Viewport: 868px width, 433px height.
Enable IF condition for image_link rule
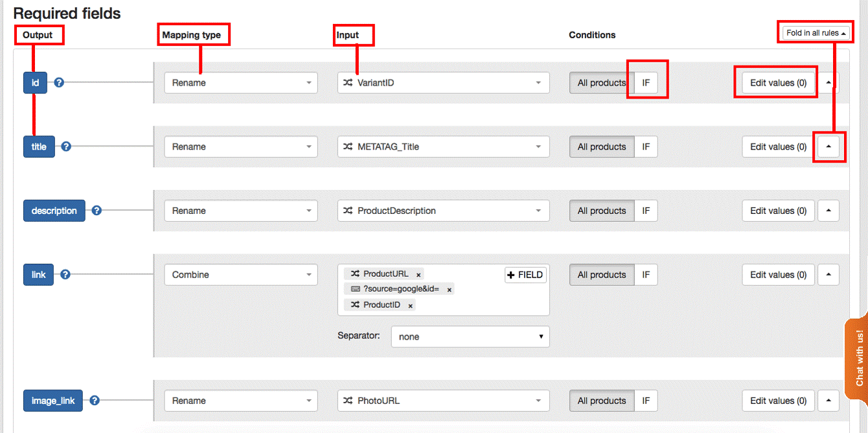tap(646, 401)
